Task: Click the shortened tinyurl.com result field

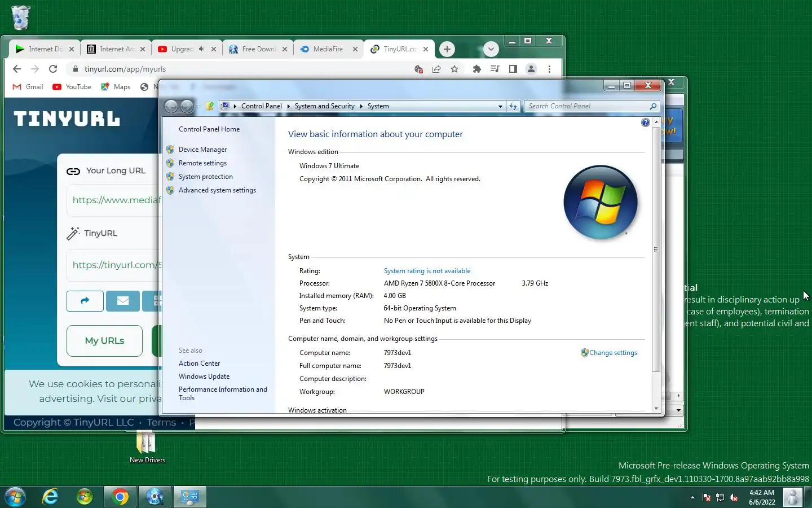Action: pyautogui.click(x=115, y=265)
